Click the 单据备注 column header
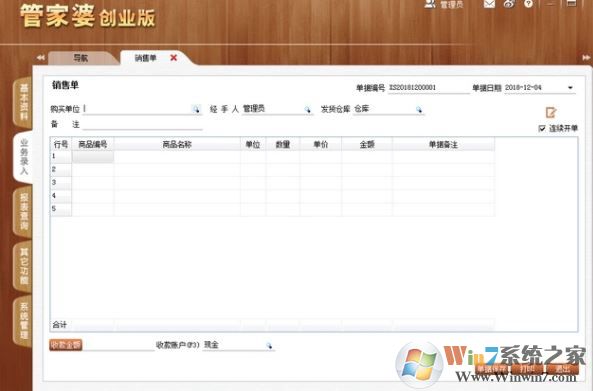 pyautogui.click(x=443, y=144)
